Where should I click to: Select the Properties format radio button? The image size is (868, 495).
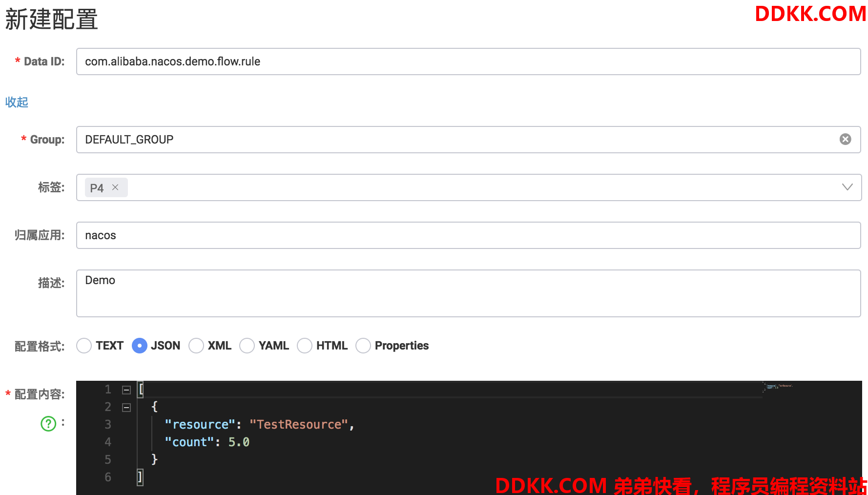[x=363, y=346]
